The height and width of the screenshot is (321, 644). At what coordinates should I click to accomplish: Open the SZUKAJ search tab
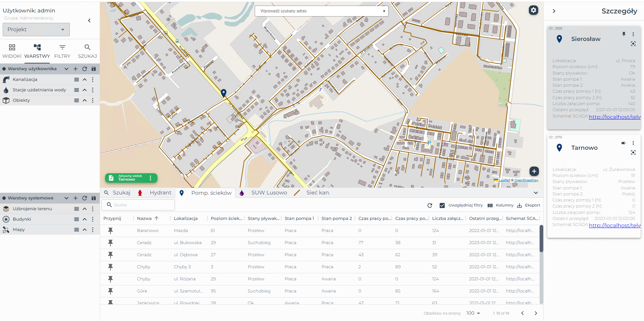pyautogui.click(x=87, y=51)
